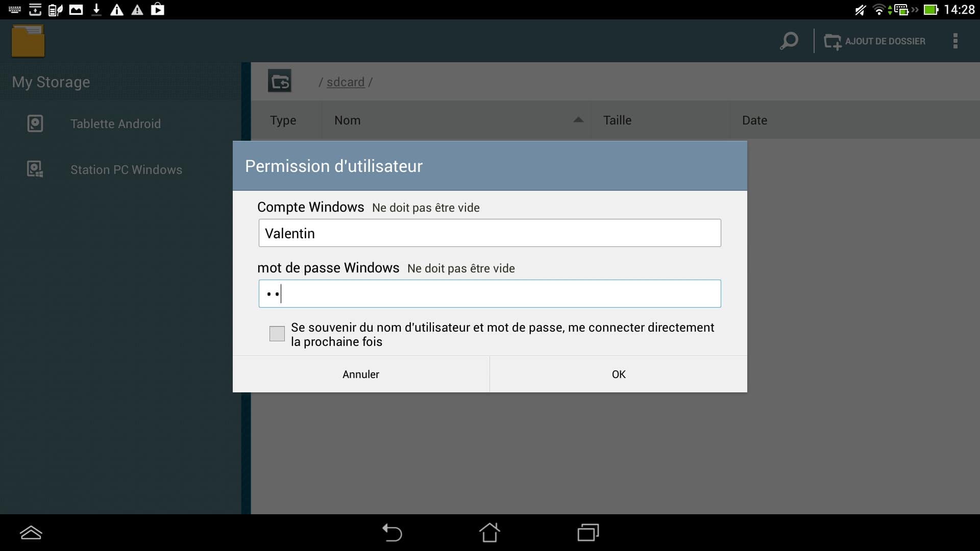
Task: Open the sdcard path link
Action: 346,82
